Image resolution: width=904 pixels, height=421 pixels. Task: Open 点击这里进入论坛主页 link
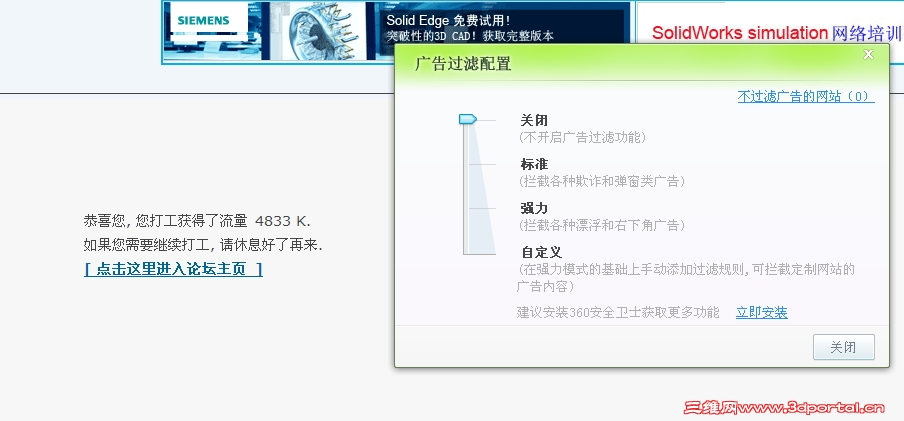pos(174,269)
